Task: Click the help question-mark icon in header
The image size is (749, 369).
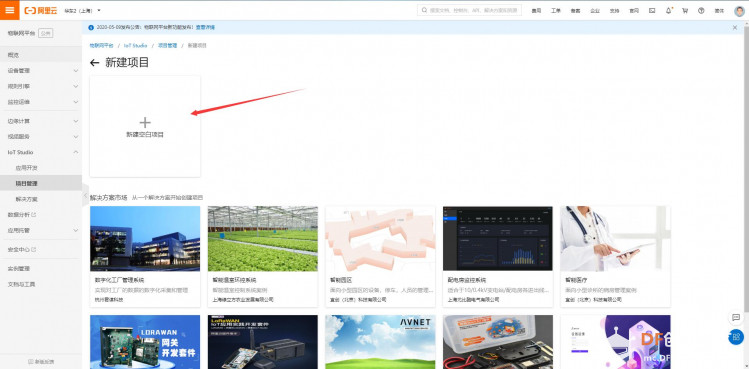Action: [x=701, y=11]
